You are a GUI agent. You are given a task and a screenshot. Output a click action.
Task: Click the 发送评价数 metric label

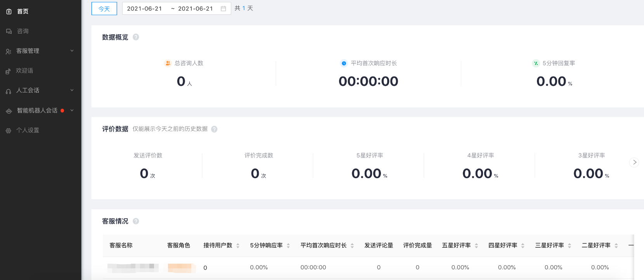[148, 155]
